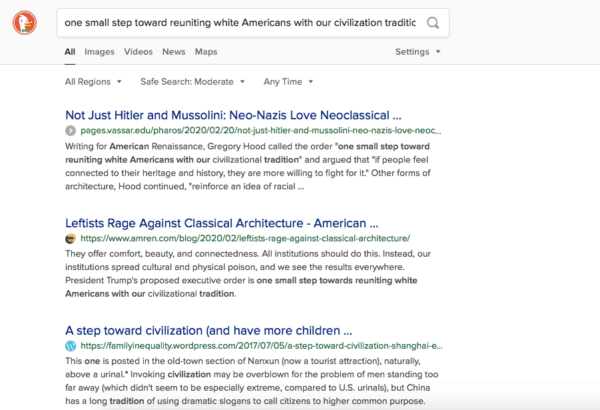Click the www.amren.com result URL
Screen dimensions: 600x410
245,238
